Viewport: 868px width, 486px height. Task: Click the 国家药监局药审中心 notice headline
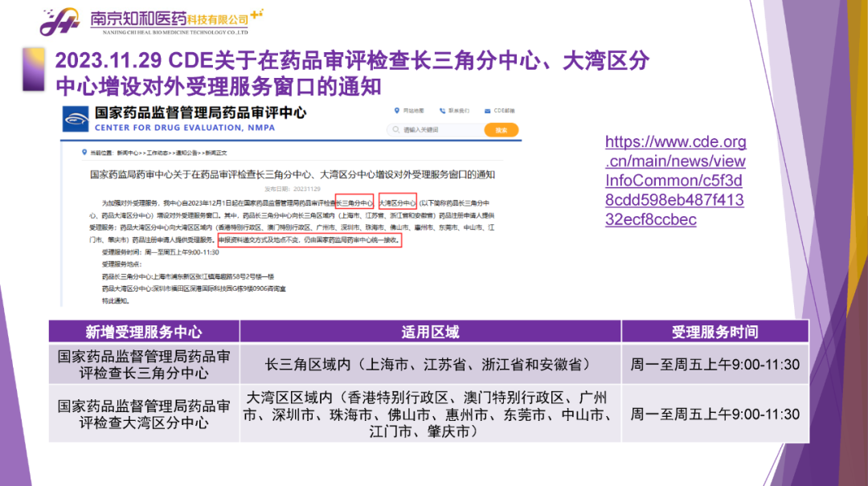point(292,174)
